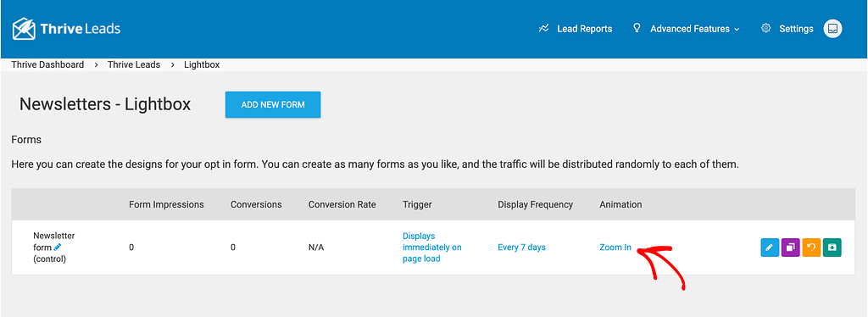The height and width of the screenshot is (317, 868).
Task: Go to Thrive Leads breadcrumb link
Action: [134, 64]
